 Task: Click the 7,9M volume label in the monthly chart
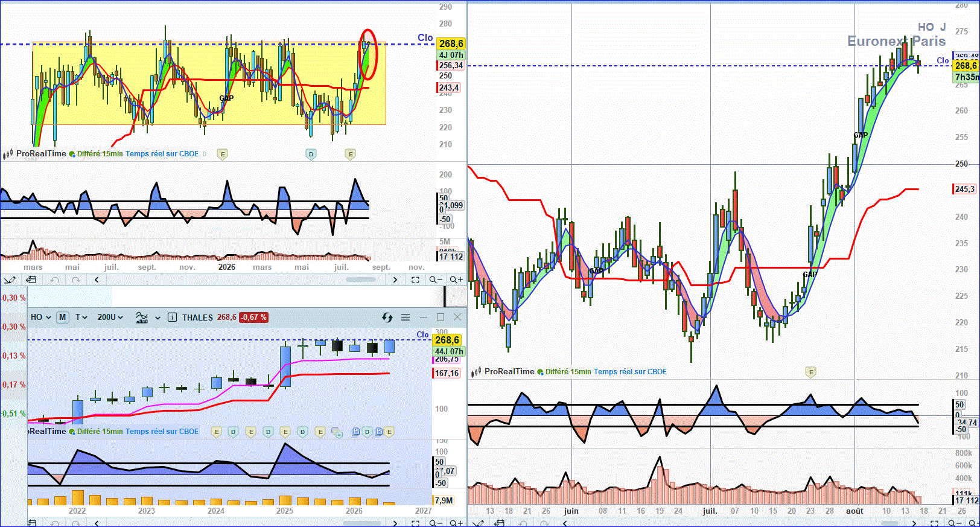[x=444, y=500]
